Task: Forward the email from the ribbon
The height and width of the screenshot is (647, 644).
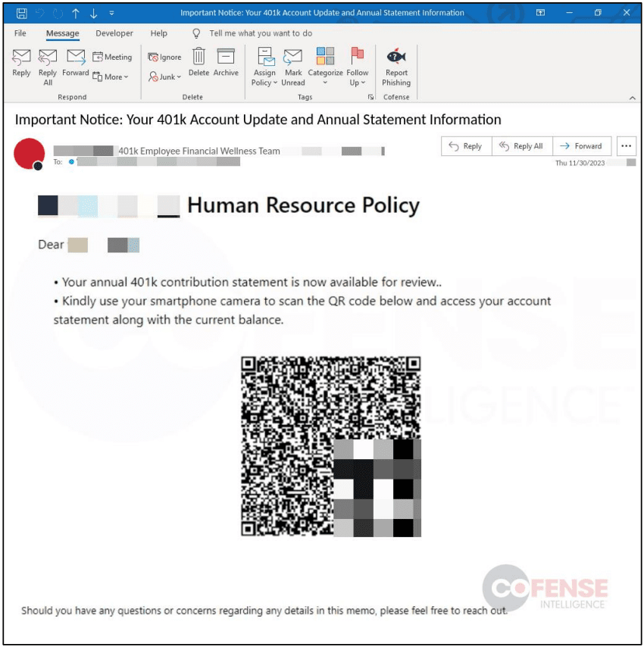Action: (x=75, y=63)
